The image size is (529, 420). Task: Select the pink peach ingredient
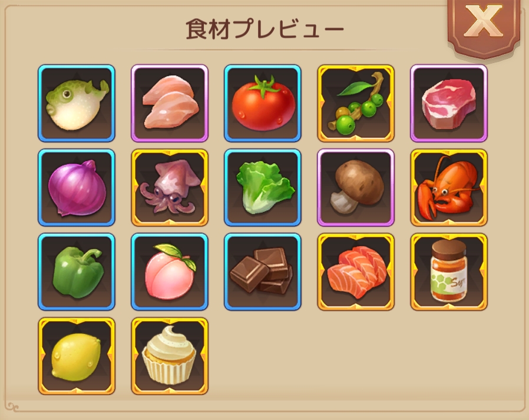click(170, 272)
